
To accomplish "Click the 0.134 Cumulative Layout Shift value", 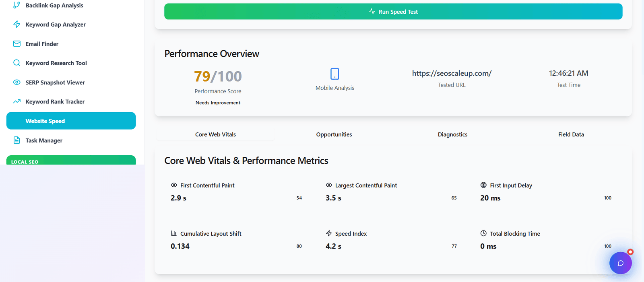I will coord(180,246).
